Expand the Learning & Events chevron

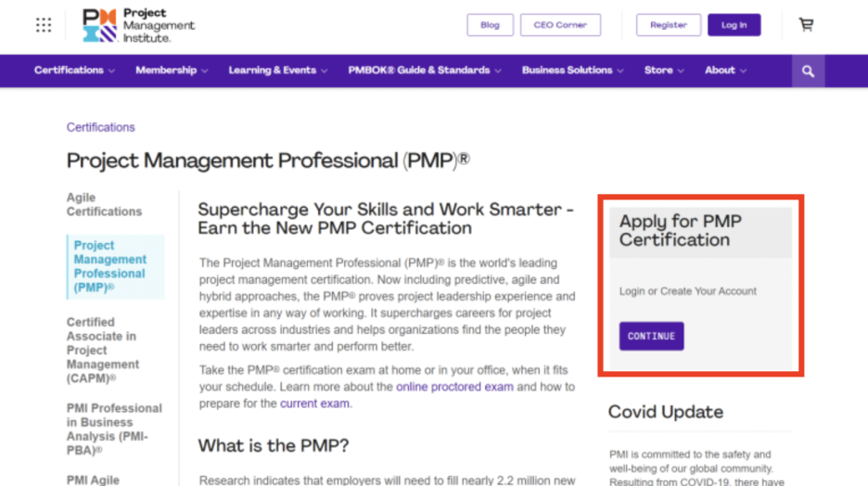click(x=325, y=70)
